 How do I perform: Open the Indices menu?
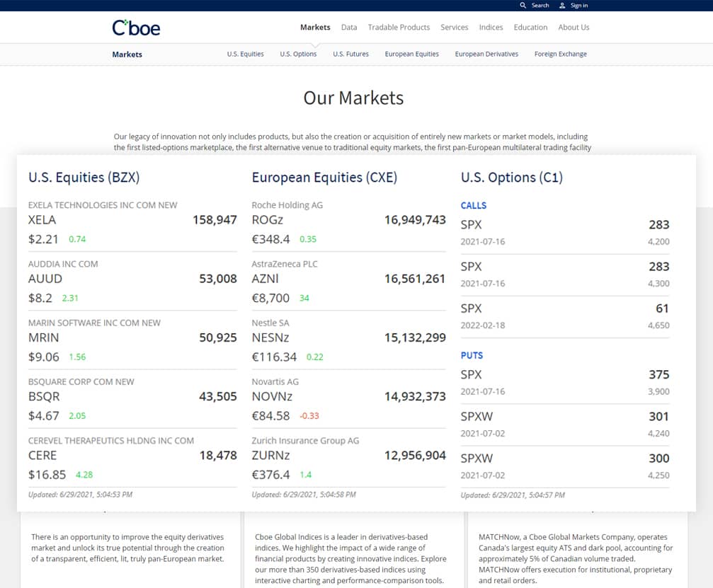[491, 28]
